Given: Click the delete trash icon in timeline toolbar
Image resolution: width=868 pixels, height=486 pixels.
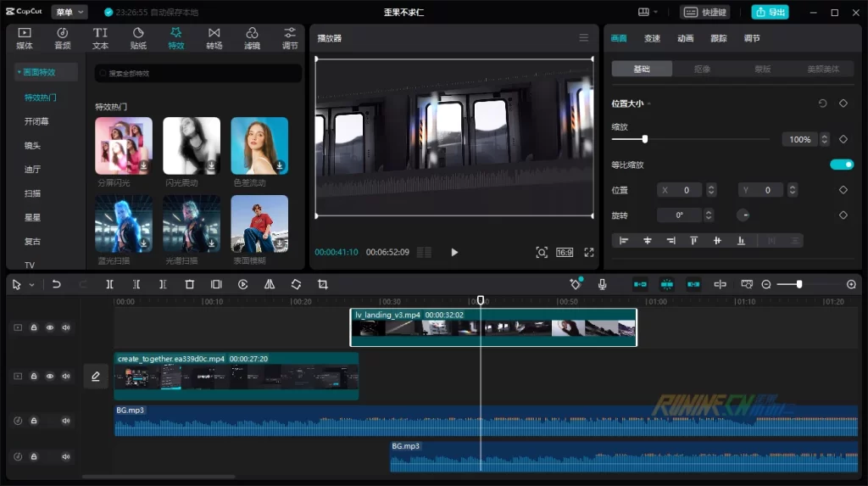Looking at the screenshot, I should [190, 285].
